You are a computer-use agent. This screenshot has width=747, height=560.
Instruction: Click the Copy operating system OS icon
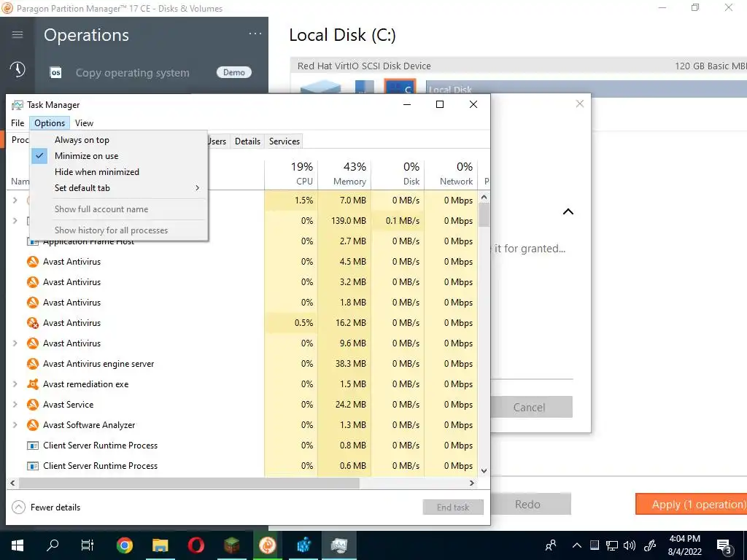(x=55, y=73)
